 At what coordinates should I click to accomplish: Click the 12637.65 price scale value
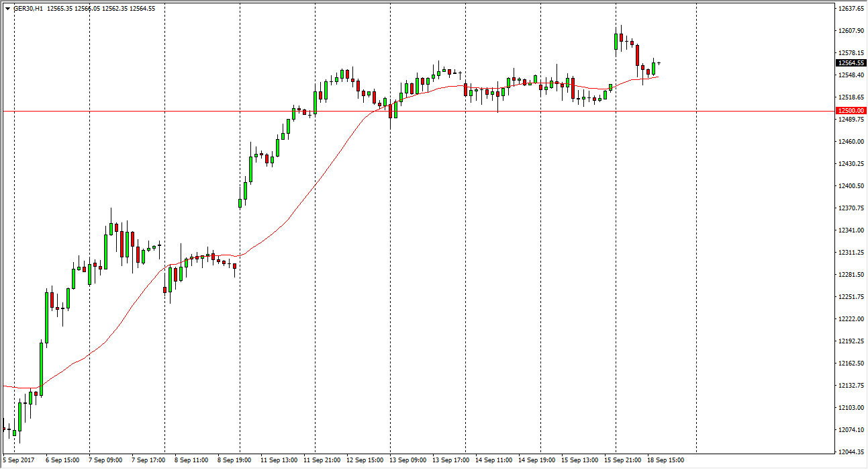(x=851, y=9)
